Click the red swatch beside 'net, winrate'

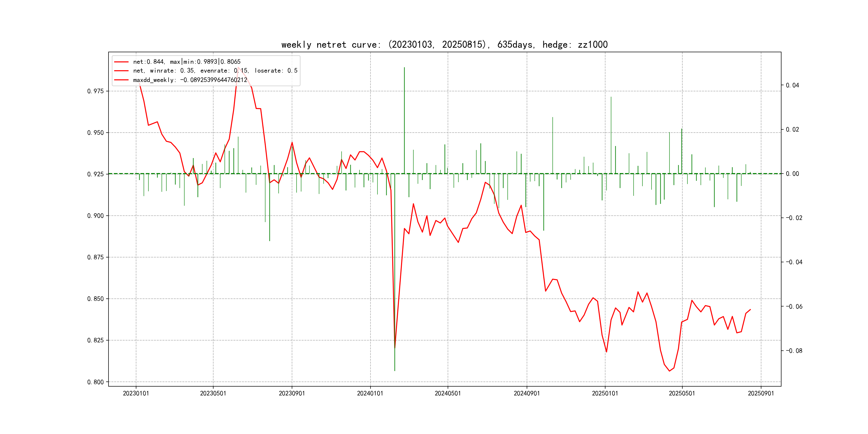(121, 71)
